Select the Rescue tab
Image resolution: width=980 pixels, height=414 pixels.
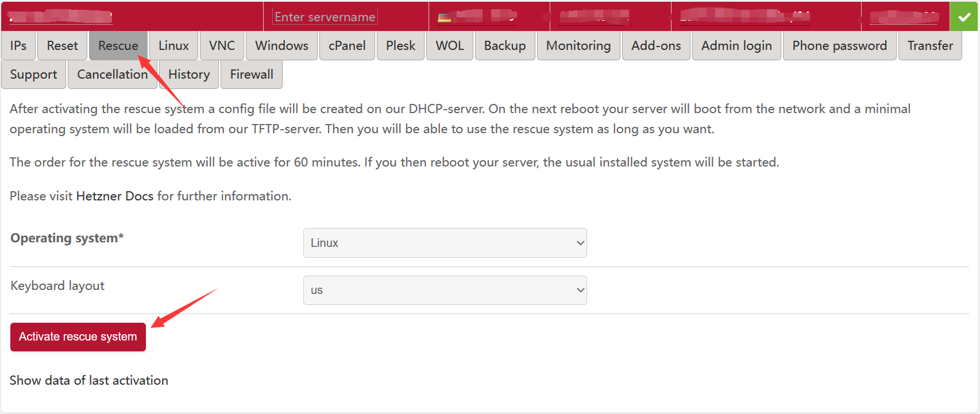click(118, 46)
